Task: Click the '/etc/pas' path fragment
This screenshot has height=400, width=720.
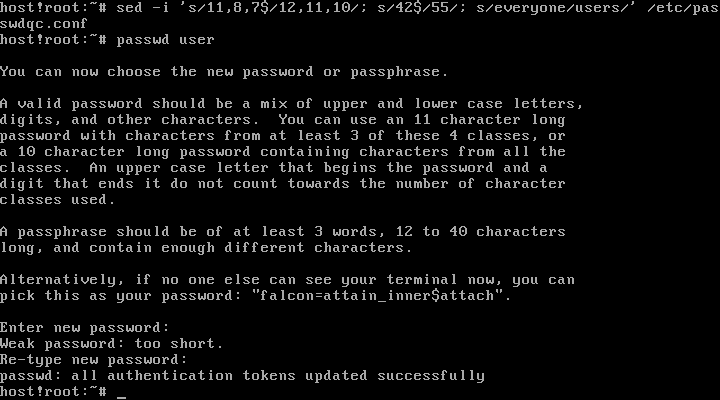Action: 687,8
